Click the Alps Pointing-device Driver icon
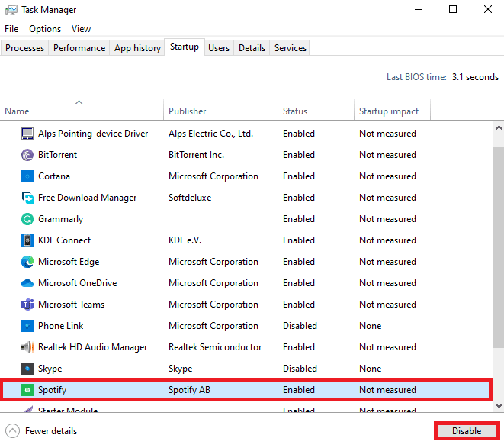504x448 pixels. coord(27,134)
